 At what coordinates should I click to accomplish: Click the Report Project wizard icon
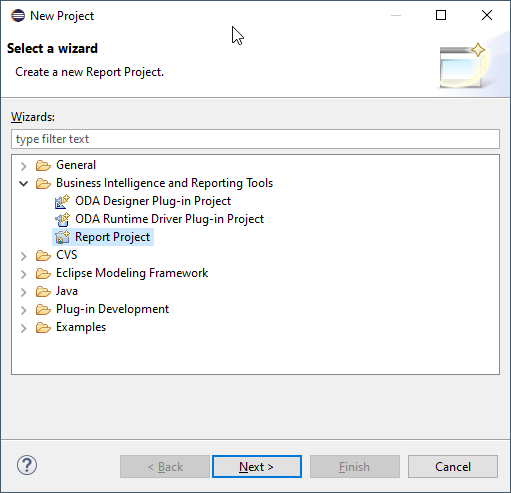tap(62, 237)
